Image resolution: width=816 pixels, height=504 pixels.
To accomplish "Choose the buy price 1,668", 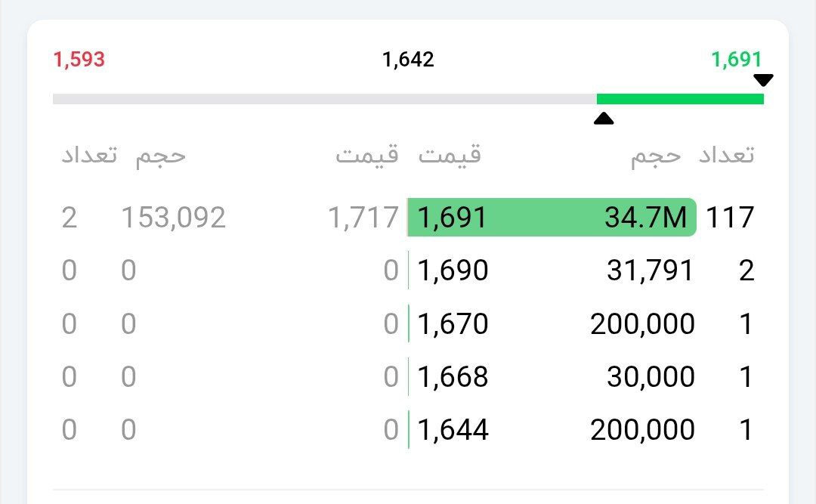I will [x=452, y=376].
